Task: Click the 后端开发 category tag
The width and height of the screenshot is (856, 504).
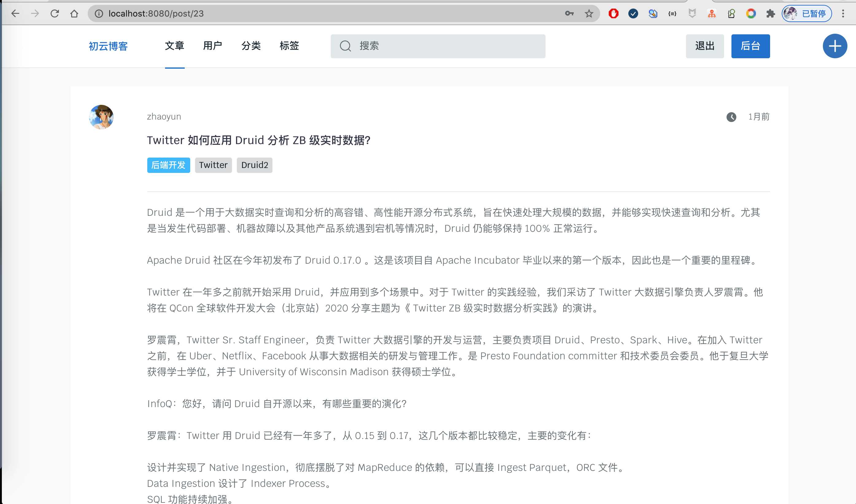Action: point(168,165)
